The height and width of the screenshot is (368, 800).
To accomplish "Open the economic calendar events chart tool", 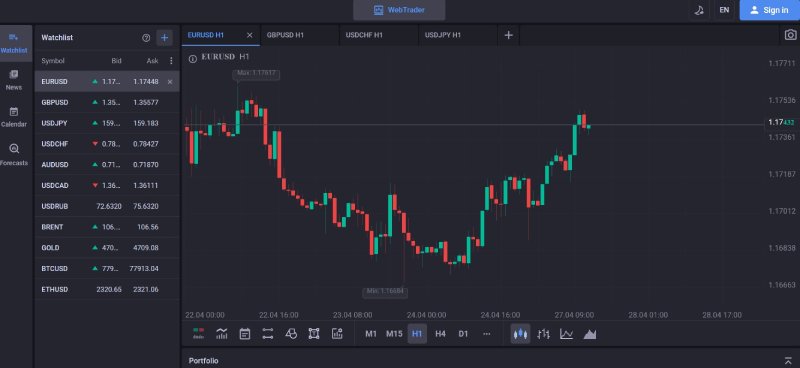I will click(x=245, y=334).
